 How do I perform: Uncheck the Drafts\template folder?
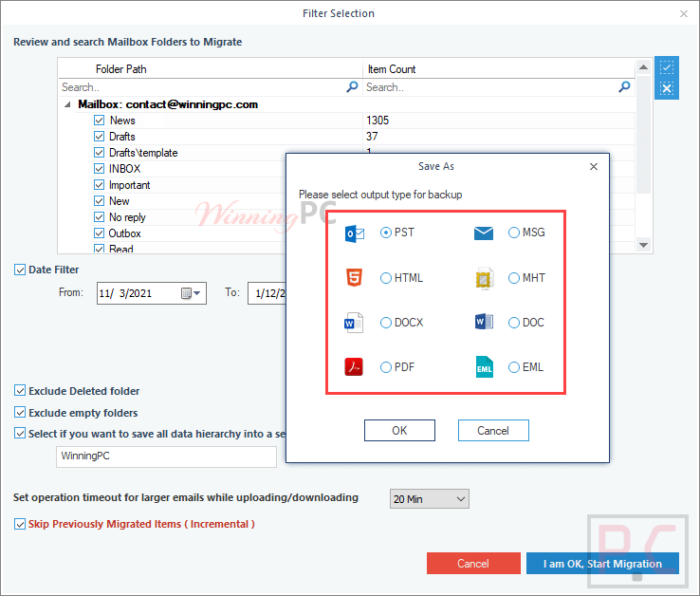(99, 153)
